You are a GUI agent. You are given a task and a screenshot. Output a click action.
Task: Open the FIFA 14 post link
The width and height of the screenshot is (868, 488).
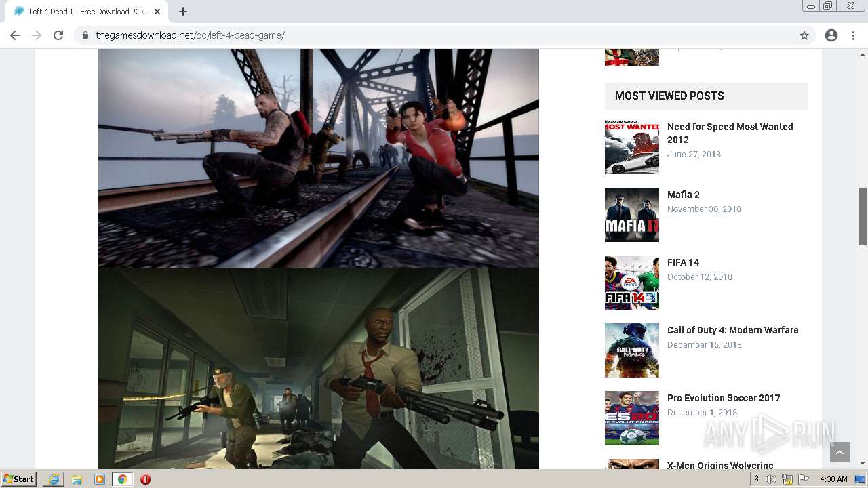[683, 262]
